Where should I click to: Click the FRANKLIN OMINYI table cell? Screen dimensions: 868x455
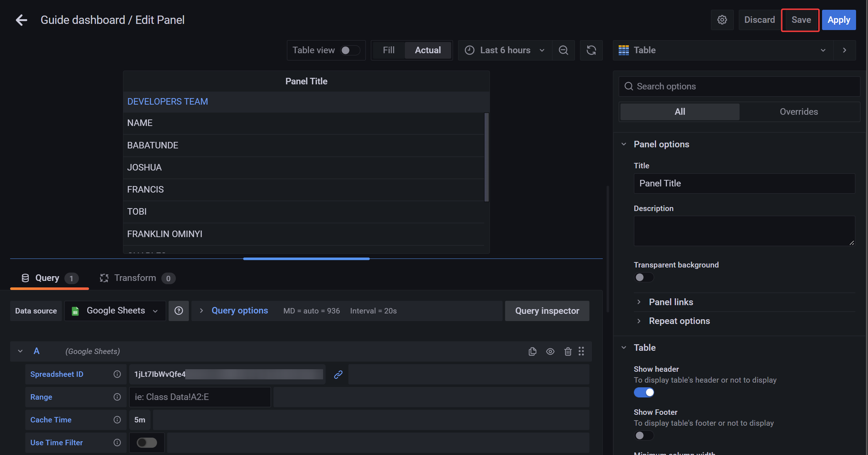tap(304, 234)
